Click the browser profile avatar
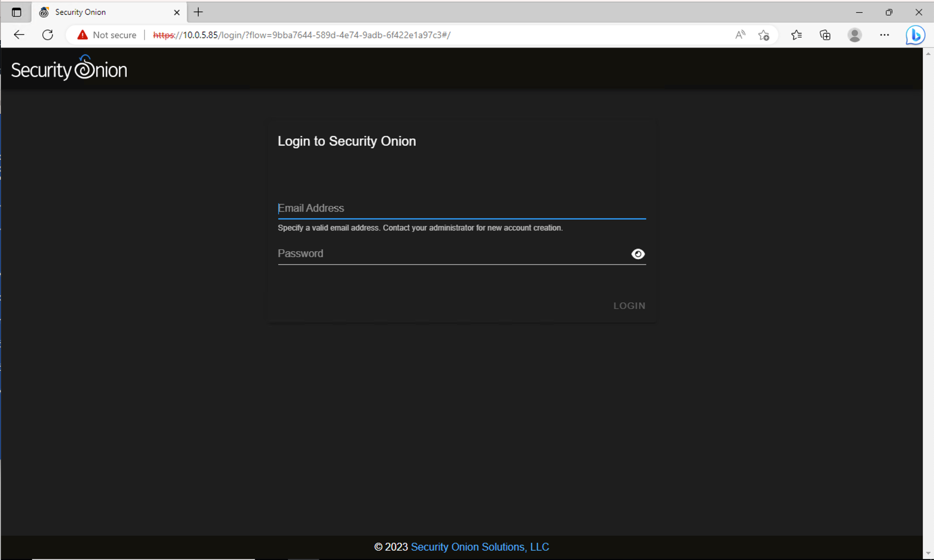934x560 pixels. (854, 35)
